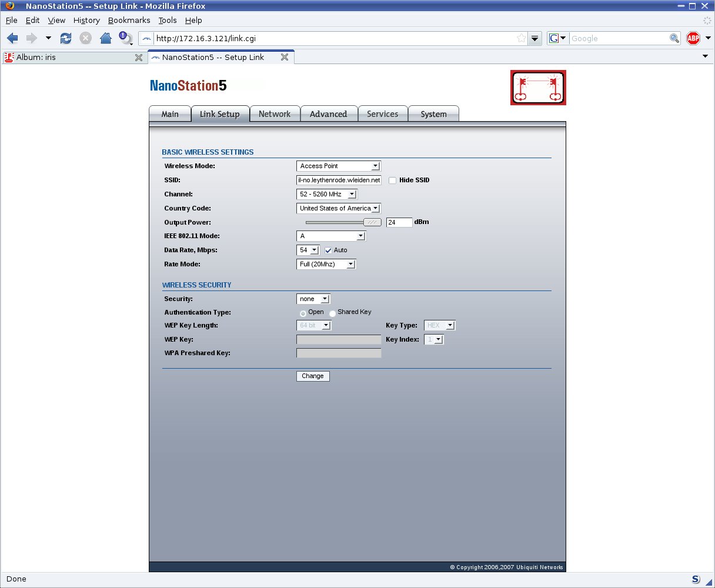Click the Adblock Plus ABP icon
Screen dimensions: 715x588
[693, 38]
